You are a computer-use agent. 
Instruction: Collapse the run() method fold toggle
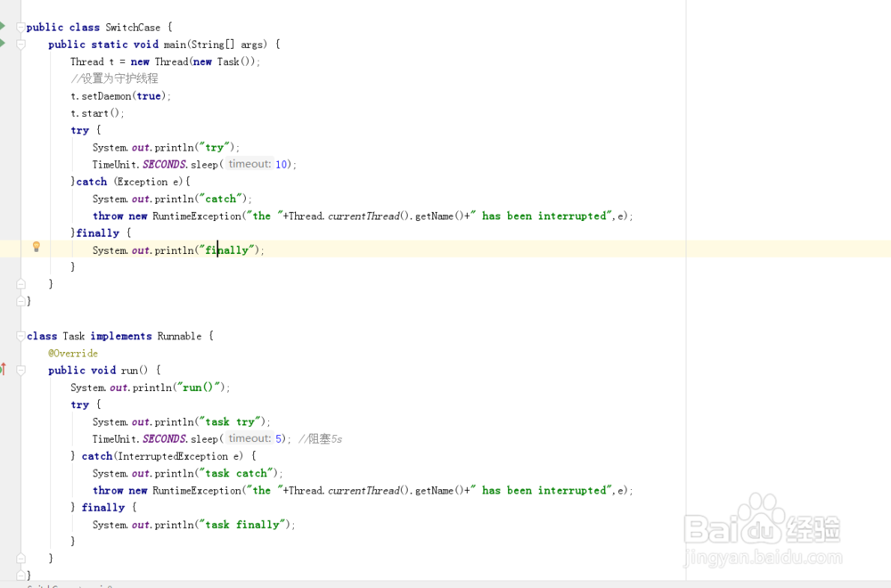coord(21,371)
